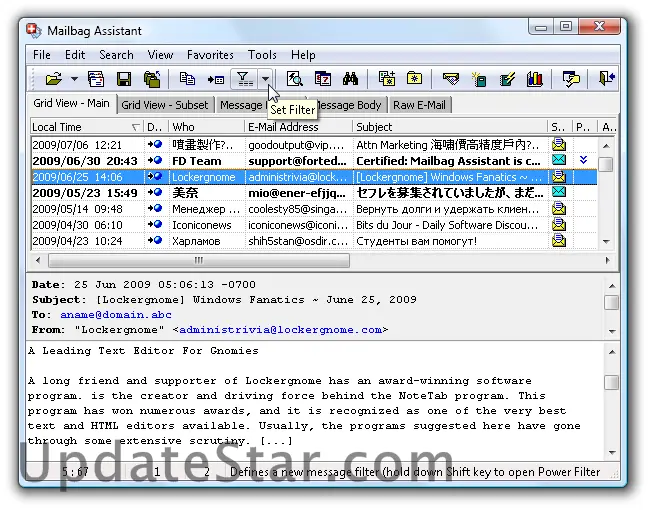The image size is (650, 510).
Task: Click incoming arrow icon in Iconiconews row
Action: click(155, 224)
